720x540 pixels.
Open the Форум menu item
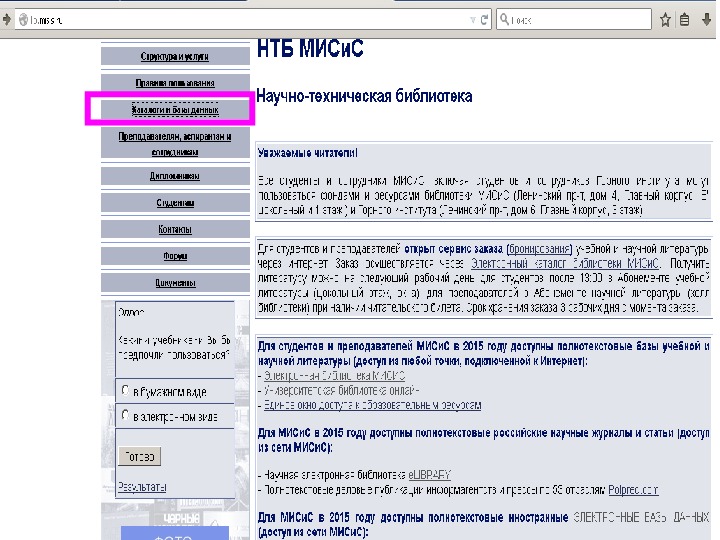point(175,256)
